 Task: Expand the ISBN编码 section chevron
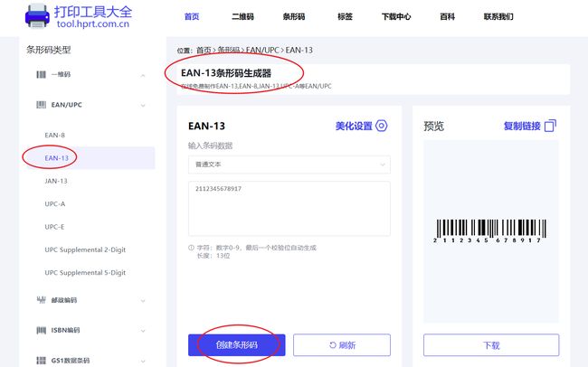143,331
